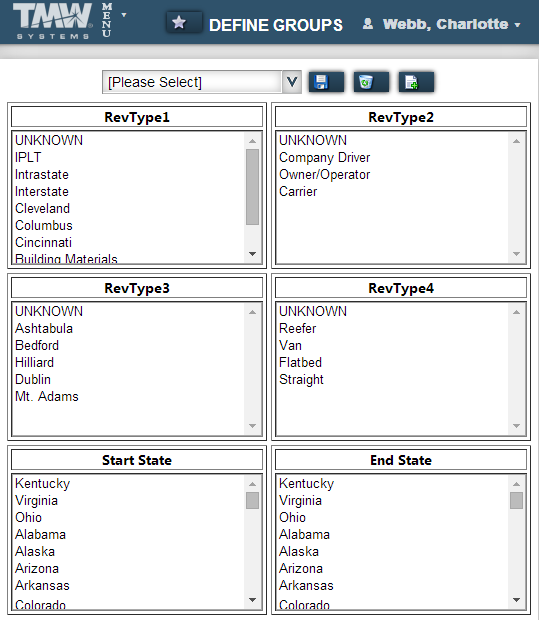Image resolution: width=539 pixels, height=620 pixels.
Task: Click End State scrollbar up arrow
Action: (516, 484)
